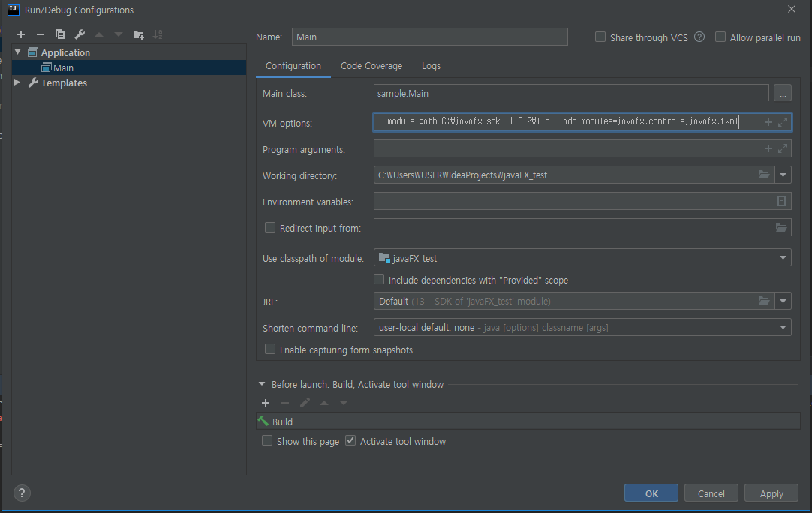Edit Before launch task pencil icon
The width and height of the screenshot is (812, 513).
click(x=305, y=403)
